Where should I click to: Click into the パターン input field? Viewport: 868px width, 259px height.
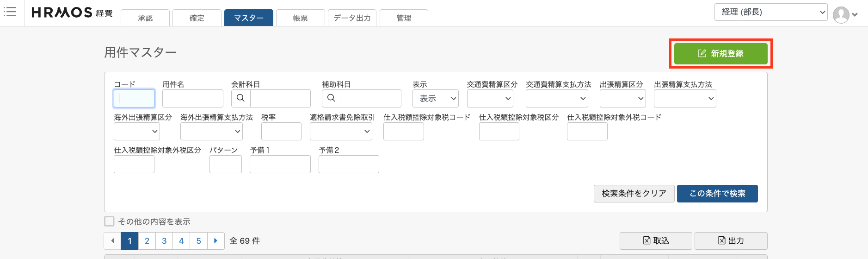(226, 164)
